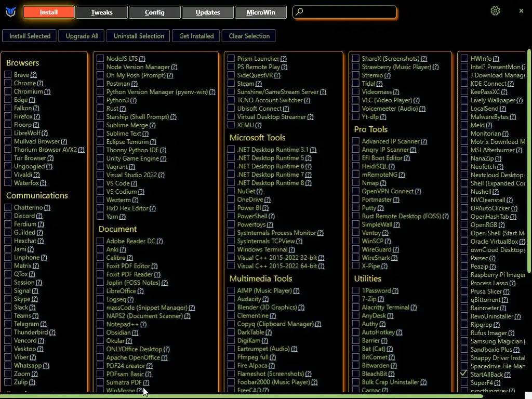Open the help (?) link next to Python3
The width and height of the screenshot is (532, 399).
[x=134, y=100]
